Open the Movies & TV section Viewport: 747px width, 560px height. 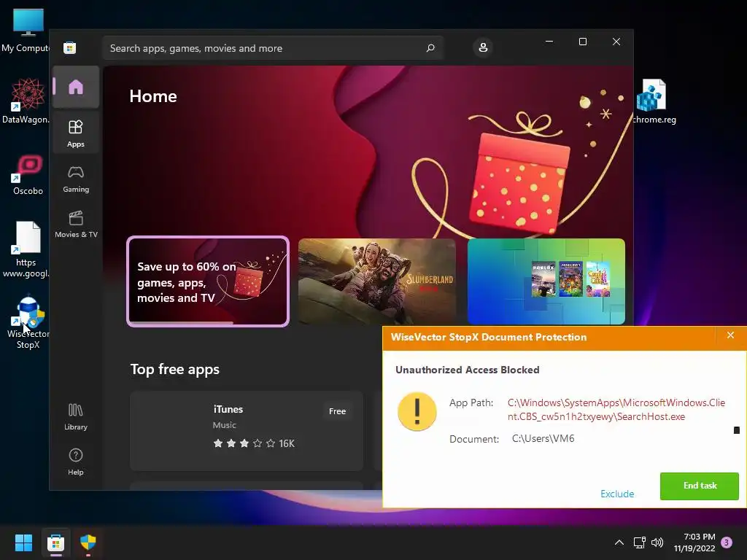(x=76, y=225)
